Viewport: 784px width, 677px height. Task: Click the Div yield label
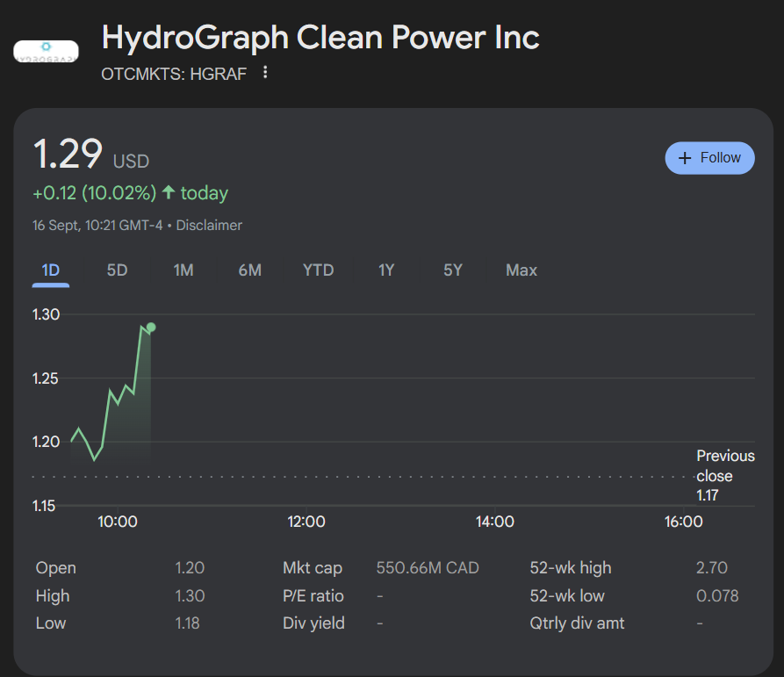point(313,623)
